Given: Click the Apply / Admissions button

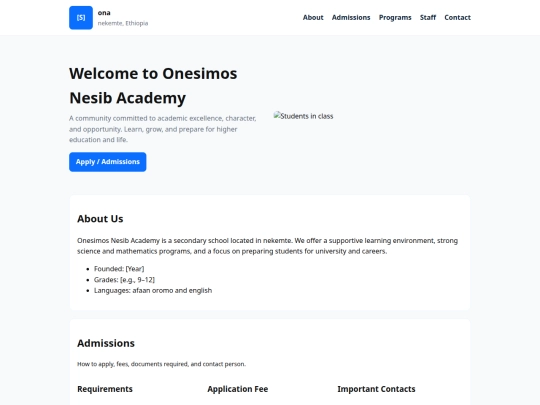Looking at the screenshot, I should click(107, 162).
